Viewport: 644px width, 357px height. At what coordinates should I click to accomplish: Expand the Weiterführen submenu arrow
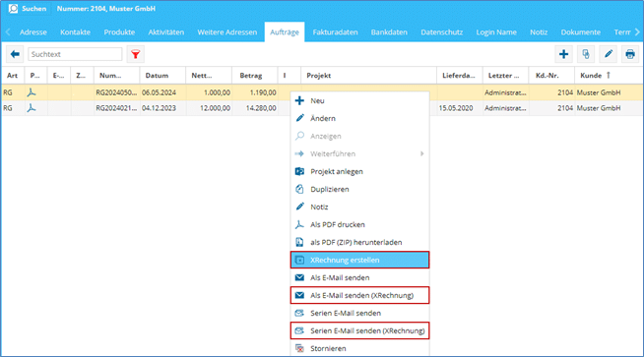click(x=421, y=153)
